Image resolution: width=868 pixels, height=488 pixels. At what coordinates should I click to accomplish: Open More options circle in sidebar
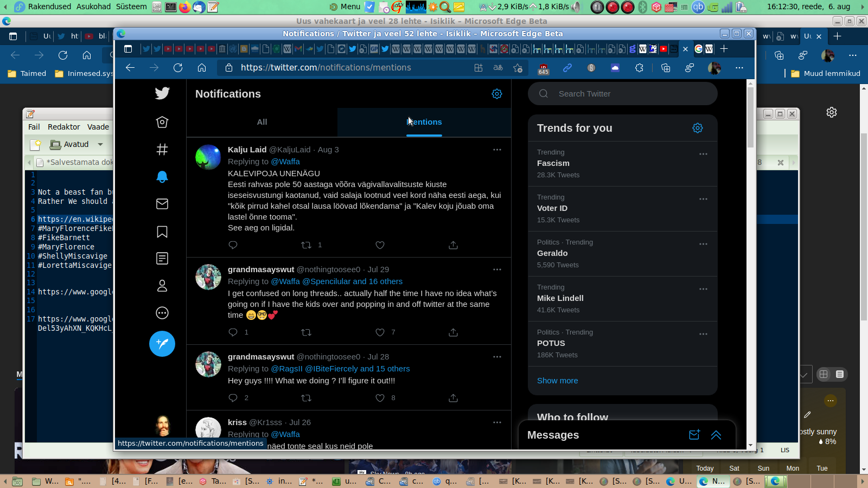pyautogui.click(x=162, y=313)
